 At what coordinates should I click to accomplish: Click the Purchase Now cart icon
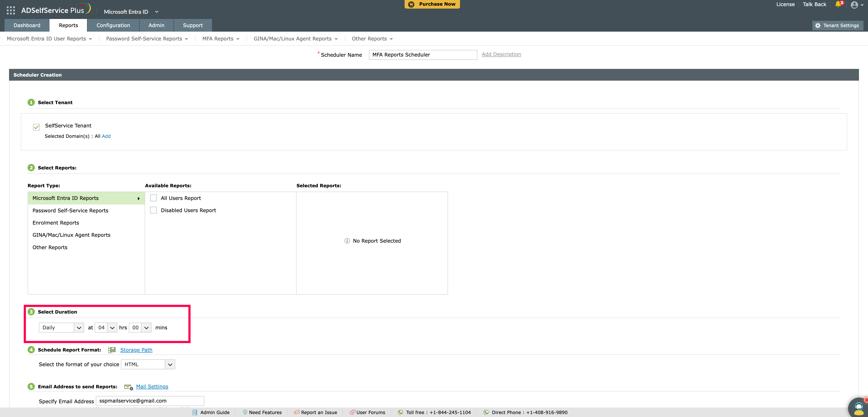click(x=411, y=4)
